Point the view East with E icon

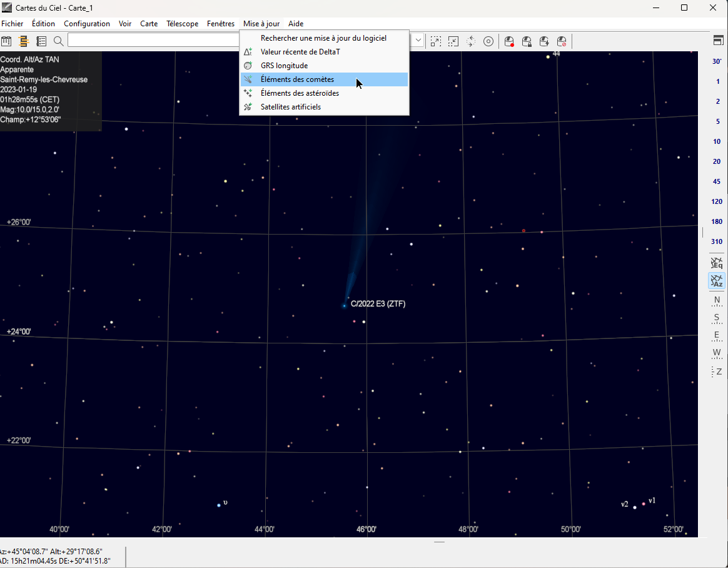click(717, 336)
